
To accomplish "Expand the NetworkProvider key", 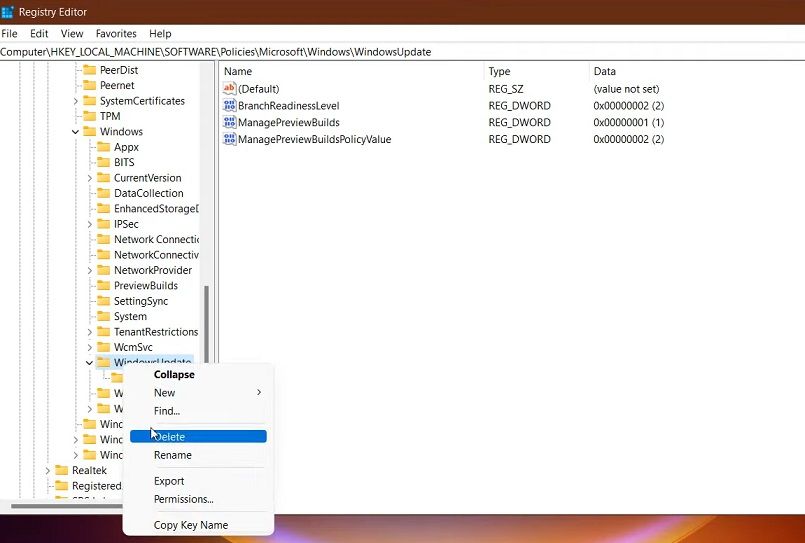I will click(89, 270).
